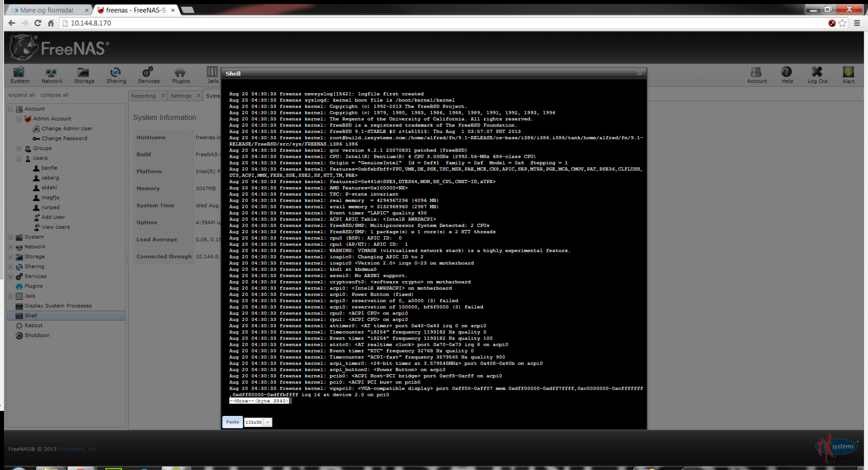Screen dimensions: 868x470
Task: Click the iXsystems, Inc. footer link
Action: point(77,449)
